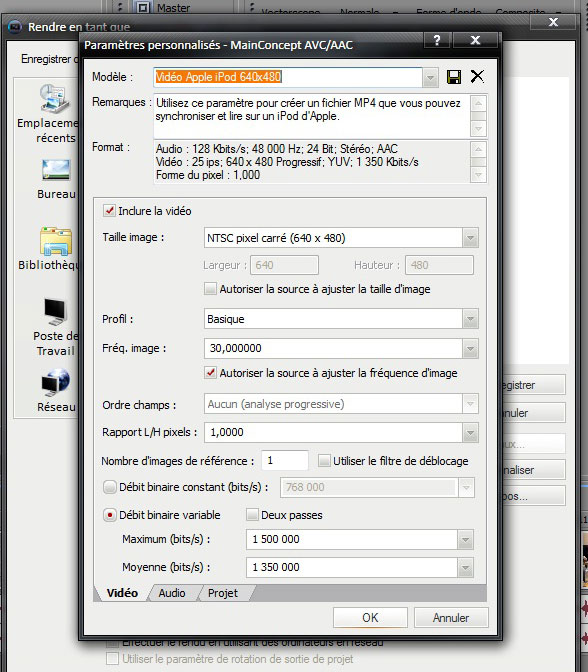
Task: Click scroll down arrow of Remarques box
Action: (478, 129)
